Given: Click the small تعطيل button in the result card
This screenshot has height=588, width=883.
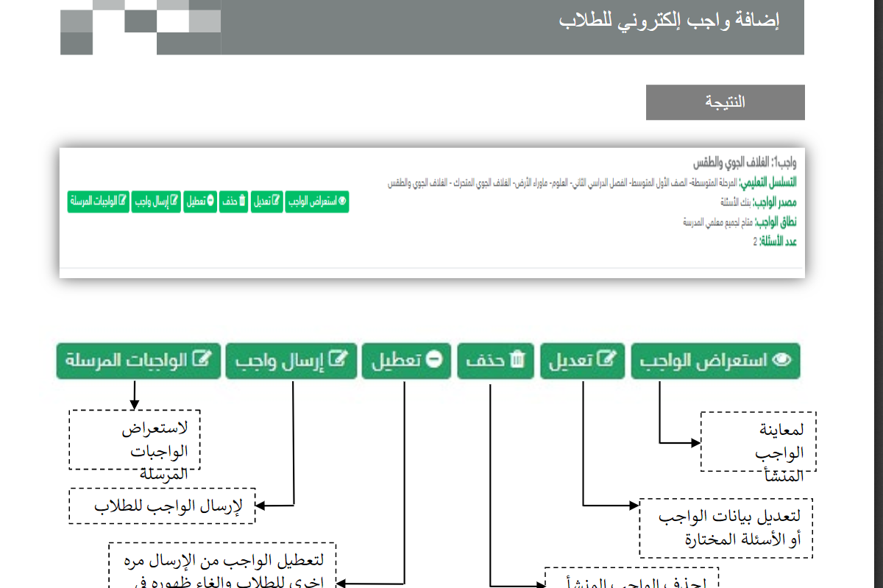Looking at the screenshot, I should tap(199, 202).
